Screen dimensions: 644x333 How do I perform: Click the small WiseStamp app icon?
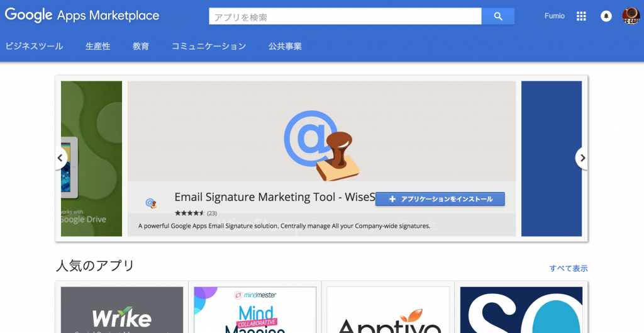(x=151, y=203)
